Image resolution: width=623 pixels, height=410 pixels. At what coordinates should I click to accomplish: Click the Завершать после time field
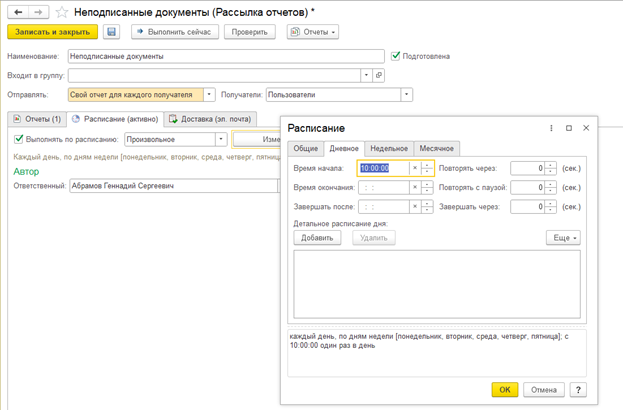point(384,207)
